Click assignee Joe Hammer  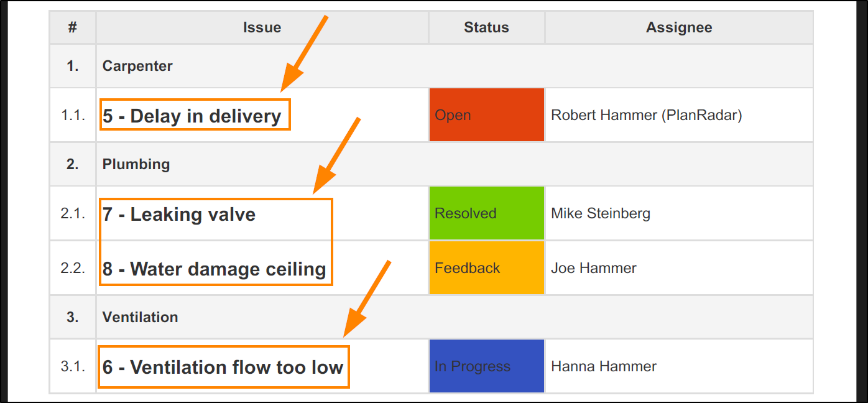(x=593, y=268)
